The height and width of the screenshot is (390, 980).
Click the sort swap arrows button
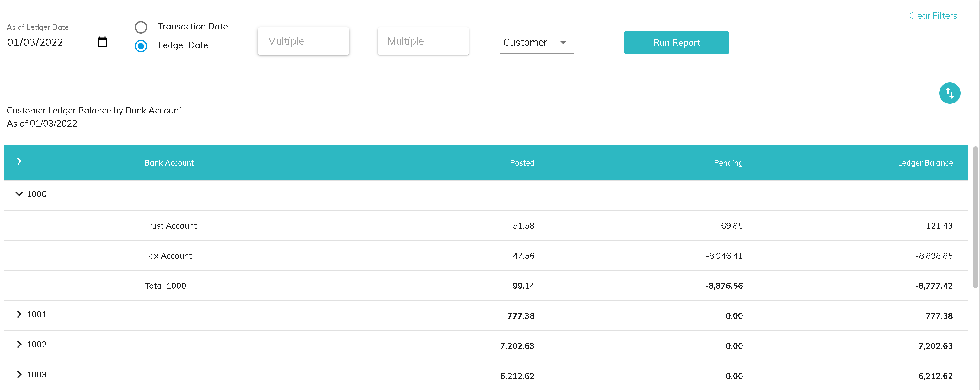pyautogui.click(x=949, y=93)
